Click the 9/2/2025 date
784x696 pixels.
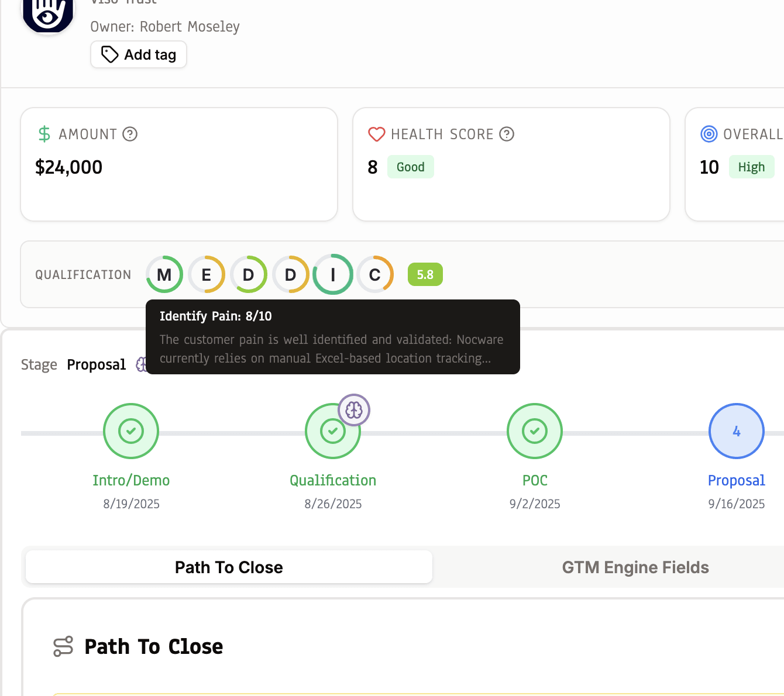pos(535,504)
